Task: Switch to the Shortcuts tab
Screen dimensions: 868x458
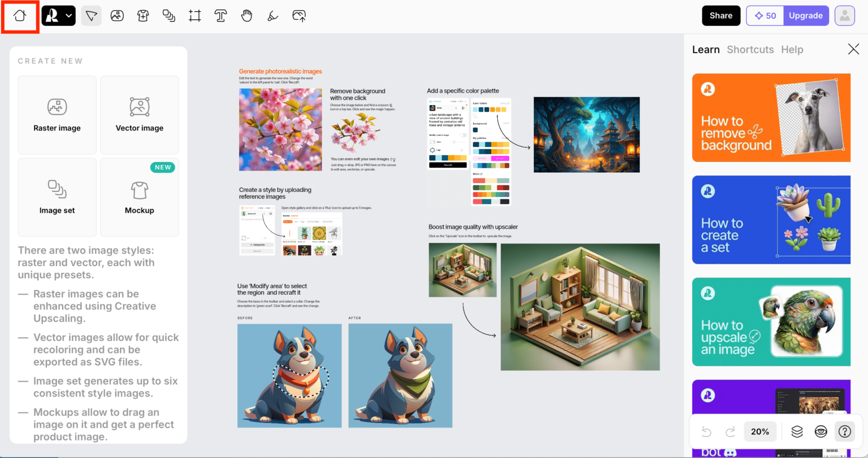Action: tap(750, 50)
